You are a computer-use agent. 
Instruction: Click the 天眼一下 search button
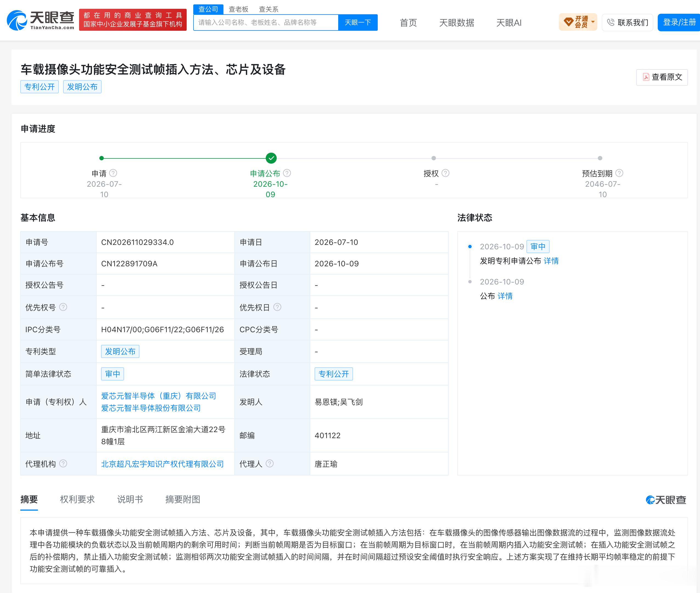tap(358, 23)
